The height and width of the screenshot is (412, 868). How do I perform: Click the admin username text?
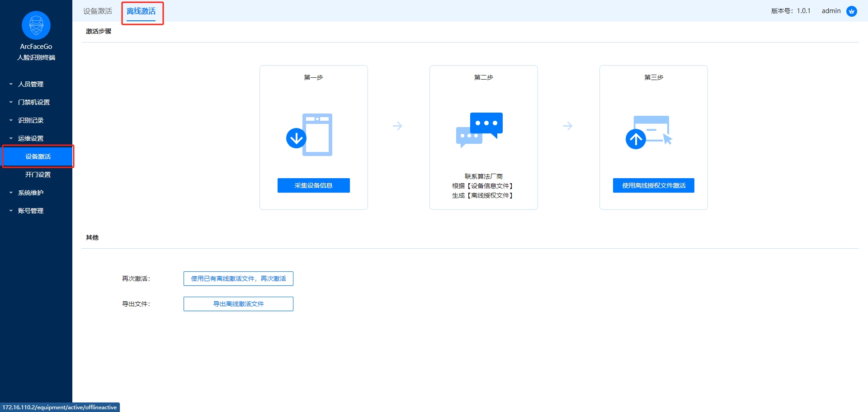tap(831, 11)
